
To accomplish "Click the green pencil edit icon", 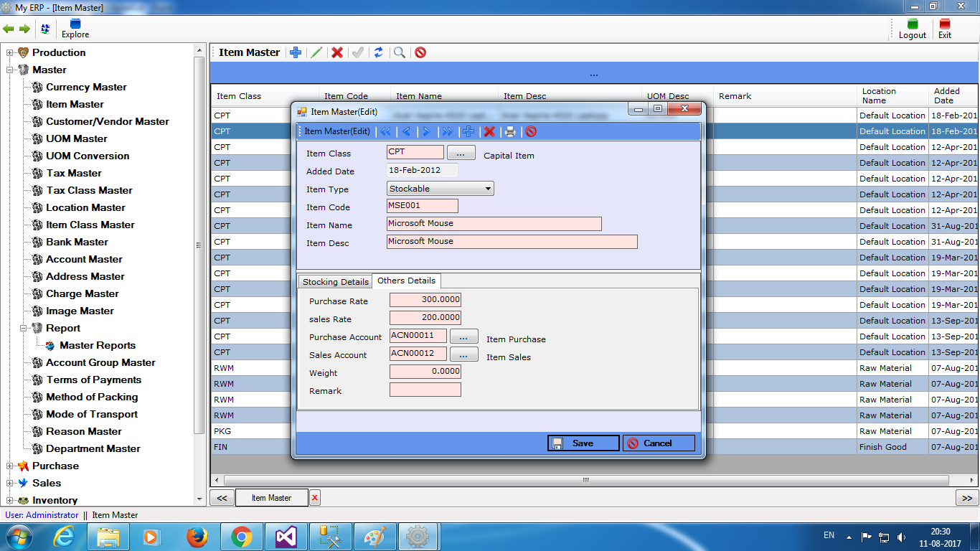I will (316, 52).
